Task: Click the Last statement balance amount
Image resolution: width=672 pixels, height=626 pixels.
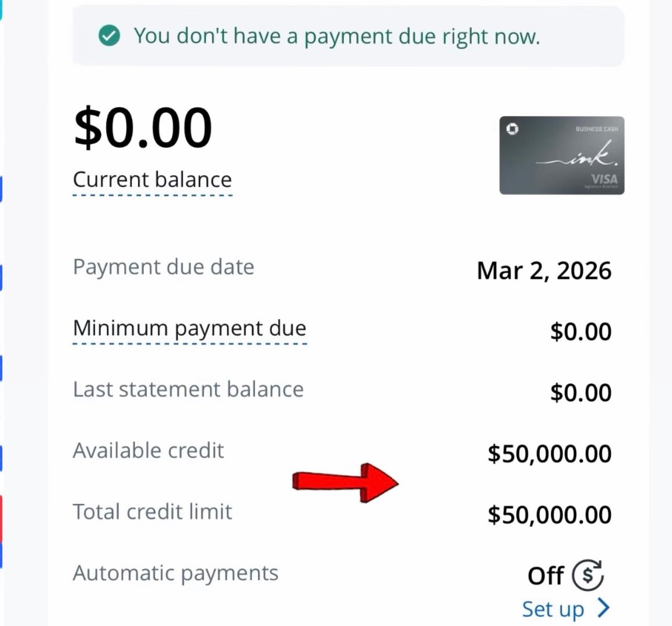Action: pos(580,392)
